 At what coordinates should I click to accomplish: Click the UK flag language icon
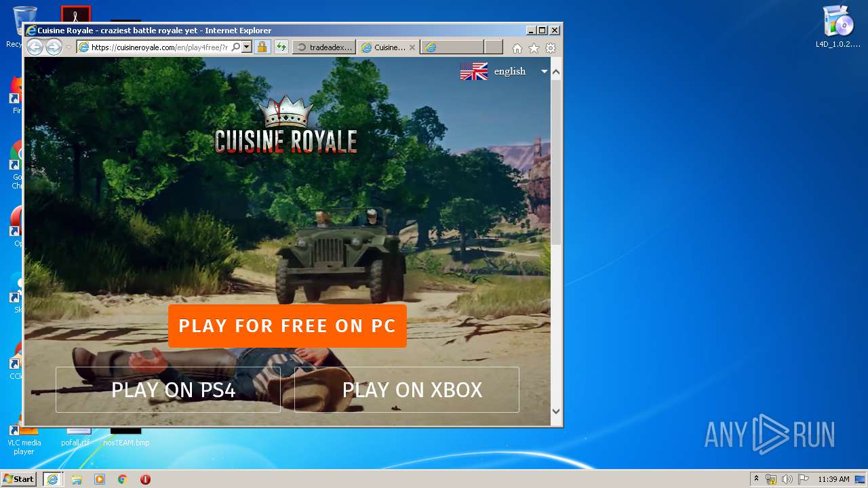click(473, 71)
